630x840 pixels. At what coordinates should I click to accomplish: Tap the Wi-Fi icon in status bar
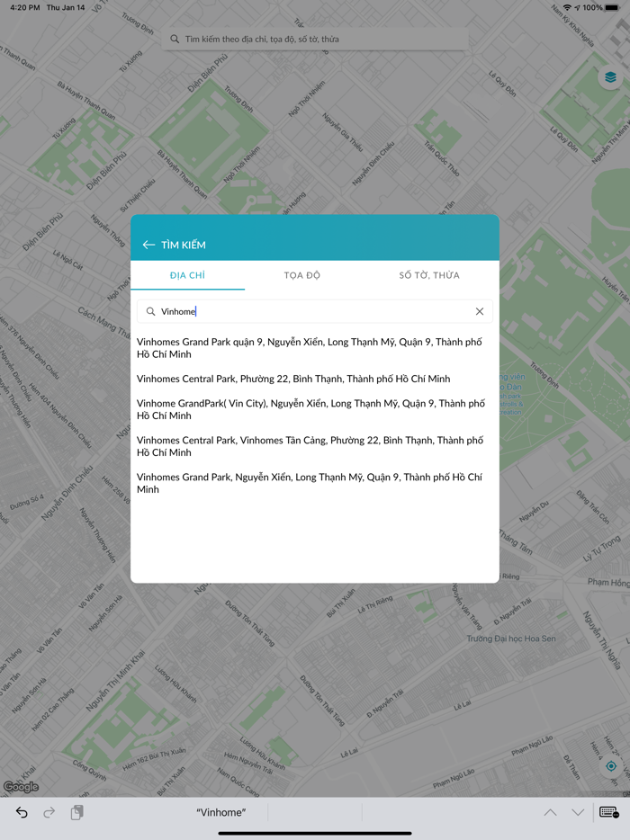click(567, 7)
